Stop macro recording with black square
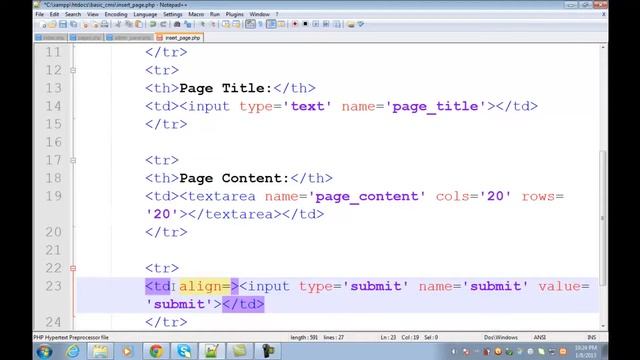Viewport: 640px width, 360px height. (305, 24)
